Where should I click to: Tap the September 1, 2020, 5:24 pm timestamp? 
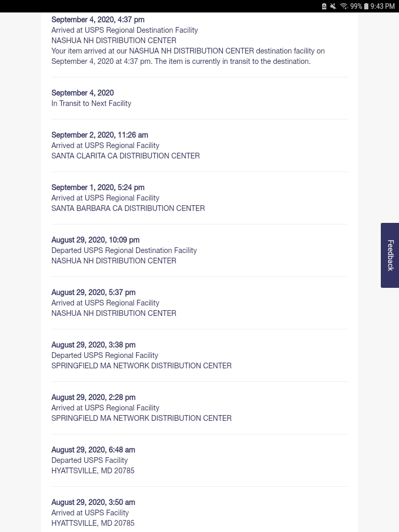coord(98,188)
